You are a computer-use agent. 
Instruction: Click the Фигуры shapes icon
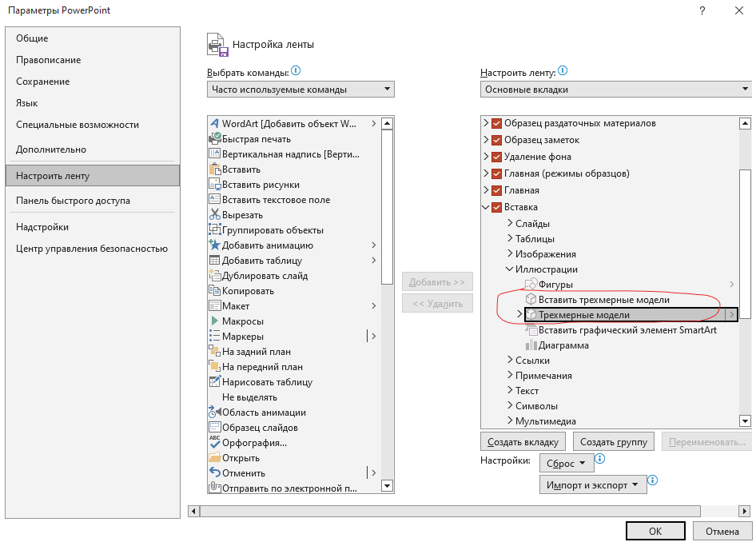531,284
